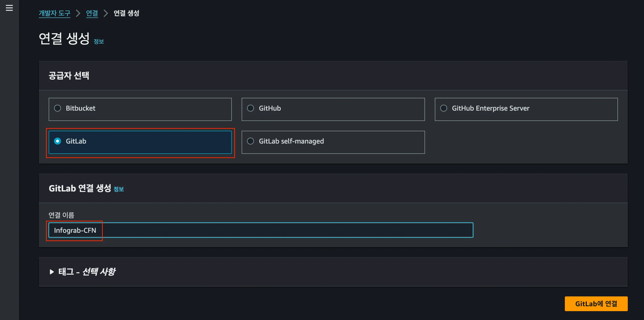Click the 공급자 선택 section heading
This screenshot has height=320, width=644.
69,75
